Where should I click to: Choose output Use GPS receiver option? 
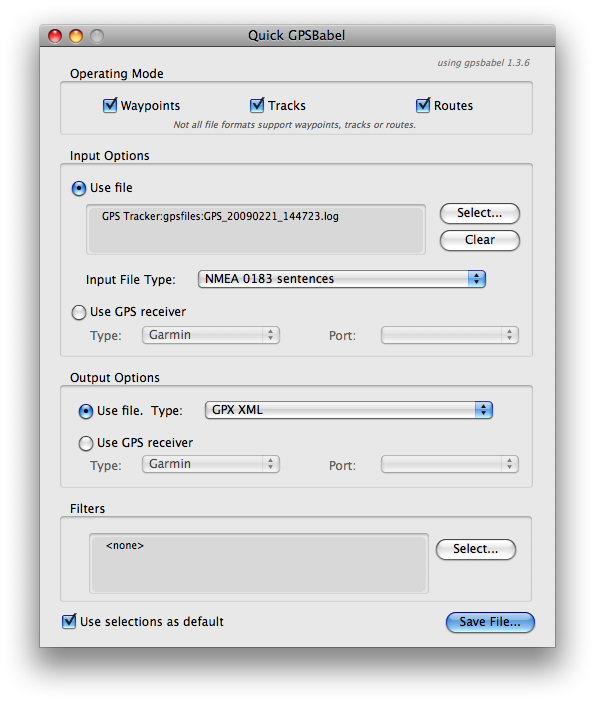86,443
